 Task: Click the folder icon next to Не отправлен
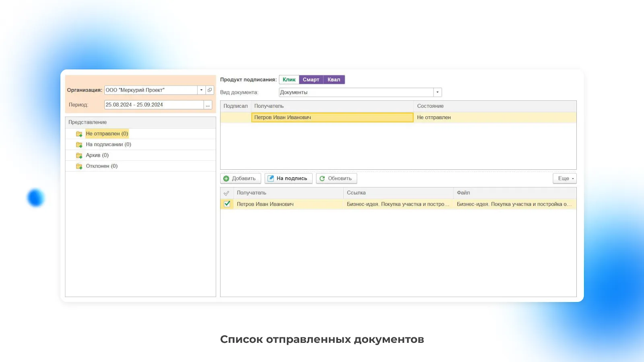click(79, 134)
